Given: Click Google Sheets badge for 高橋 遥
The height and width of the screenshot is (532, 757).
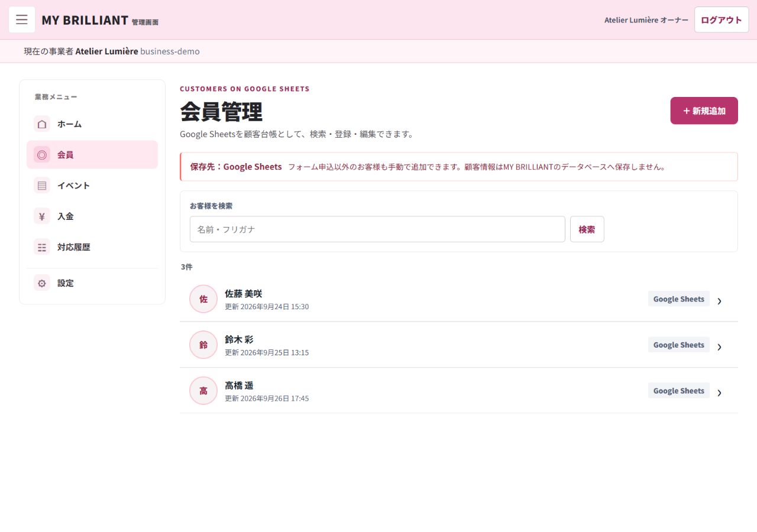Looking at the screenshot, I should pyautogui.click(x=678, y=391).
